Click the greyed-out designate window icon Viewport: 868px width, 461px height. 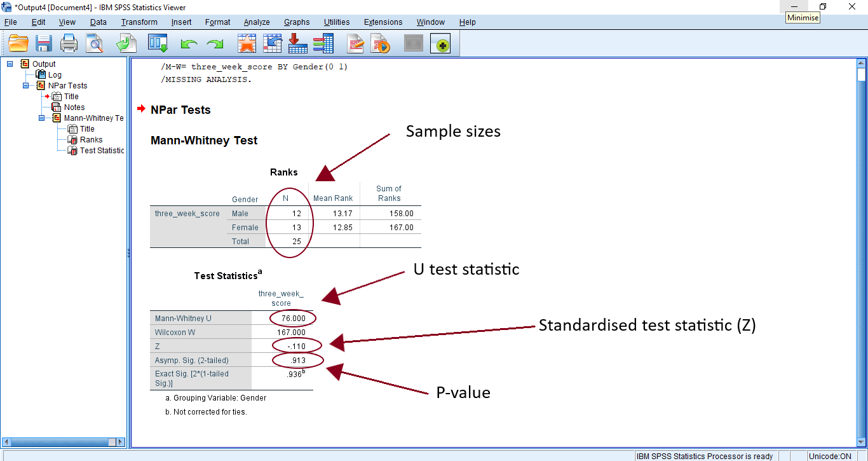414,43
